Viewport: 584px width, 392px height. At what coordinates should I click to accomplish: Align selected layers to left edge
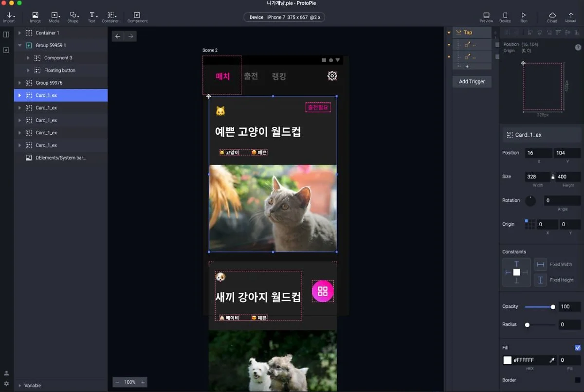pyautogui.click(x=529, y=33)
